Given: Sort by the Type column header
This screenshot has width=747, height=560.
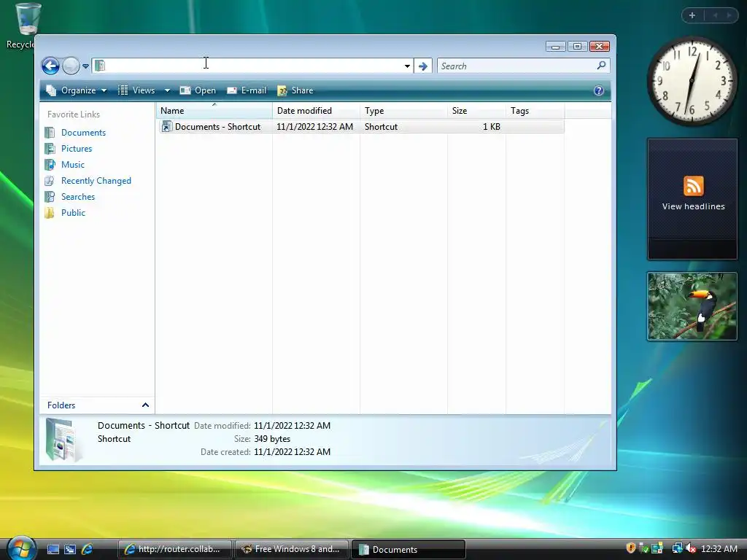Looking at the screenshot, I should coord(403,111).
